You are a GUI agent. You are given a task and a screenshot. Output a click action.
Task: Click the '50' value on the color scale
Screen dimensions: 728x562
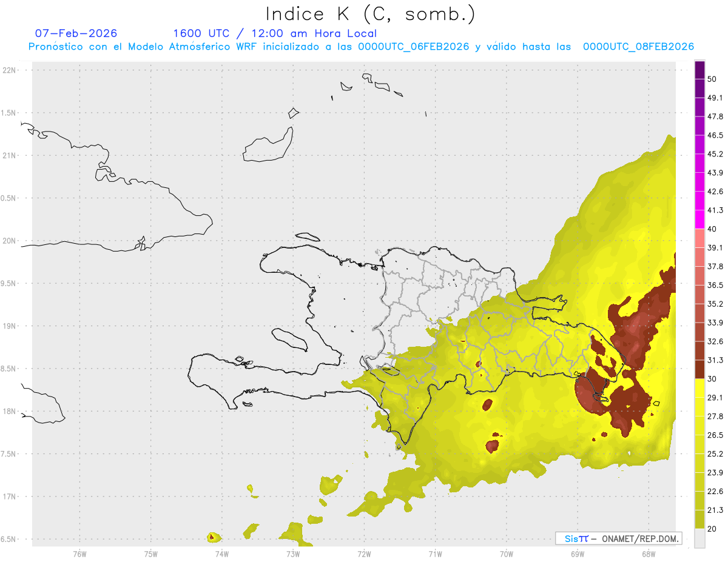tap(712, 79)
